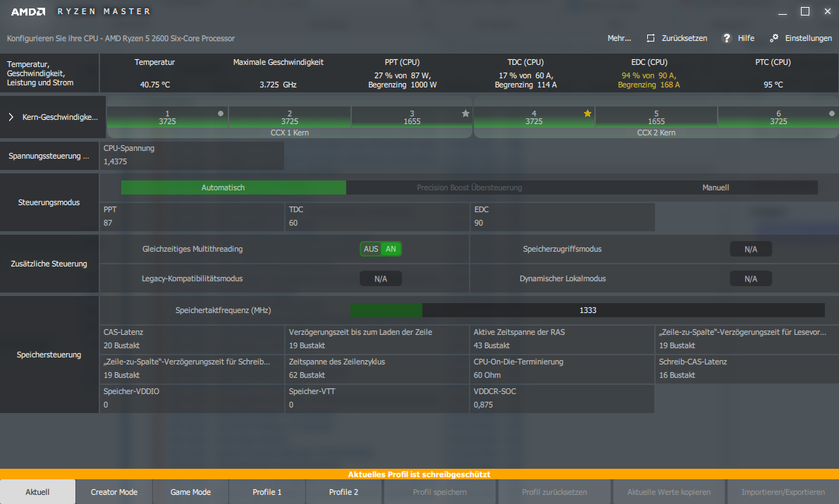Click the Speichertaktfrequenz slider bar
The height and width of the screenshot is (504, 839).
point(587,310)
